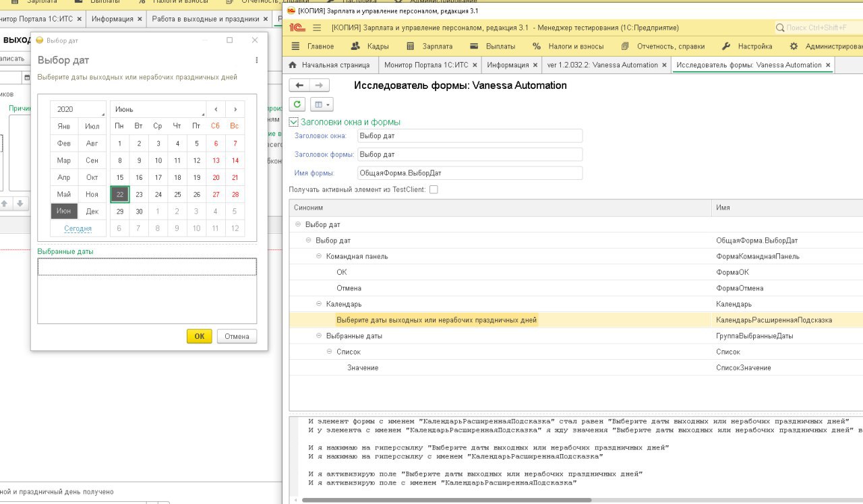Click the 1C logo icon in main window

pos(296,28)
